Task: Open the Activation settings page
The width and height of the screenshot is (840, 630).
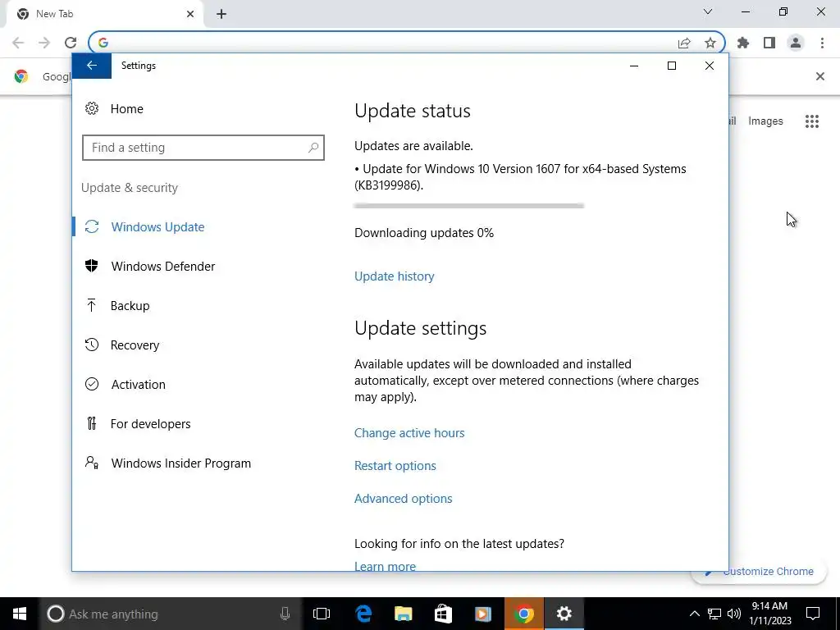Action: tap(138, 384)
